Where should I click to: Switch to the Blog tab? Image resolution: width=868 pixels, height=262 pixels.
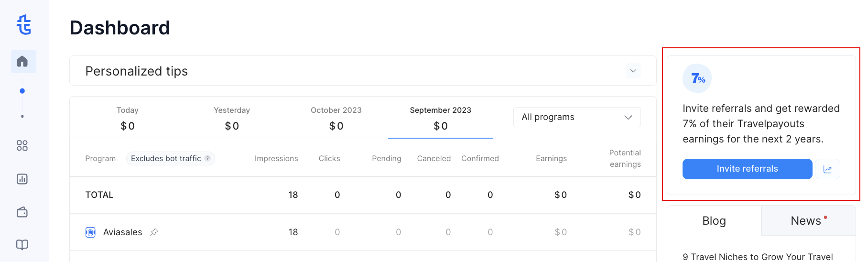point(714,220)
